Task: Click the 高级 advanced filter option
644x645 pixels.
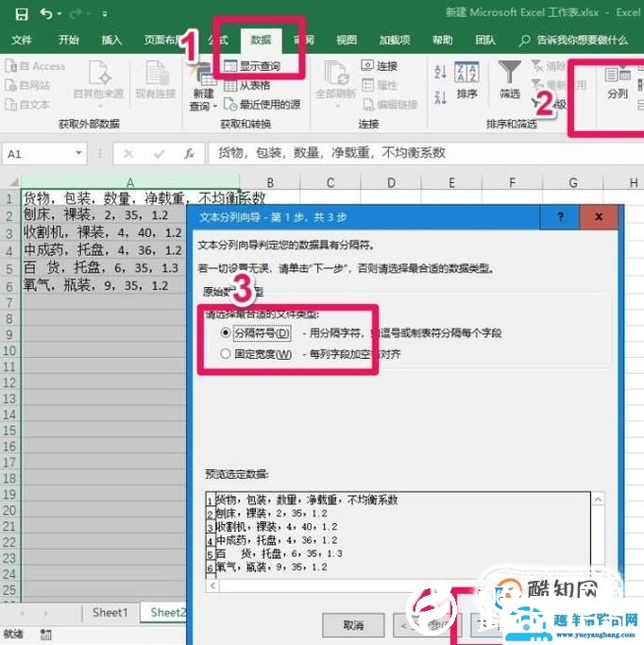Action: [549, 105]
